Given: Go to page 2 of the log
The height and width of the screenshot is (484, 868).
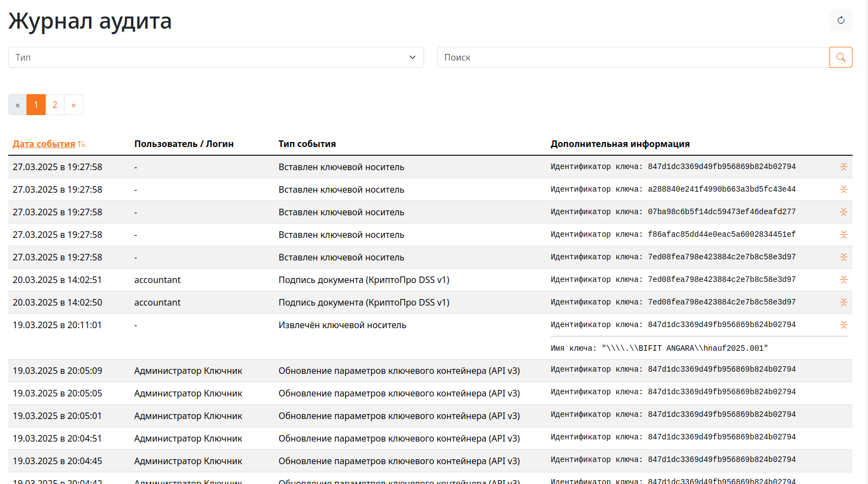Looking at the screenshot, I should point(55,105).
